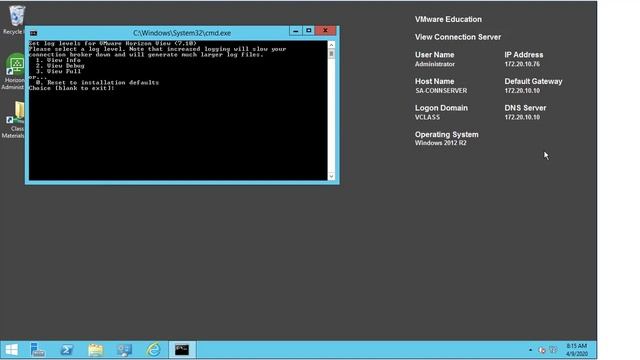Click the cmd scrollbar down arrow

[x=331, y=176]
